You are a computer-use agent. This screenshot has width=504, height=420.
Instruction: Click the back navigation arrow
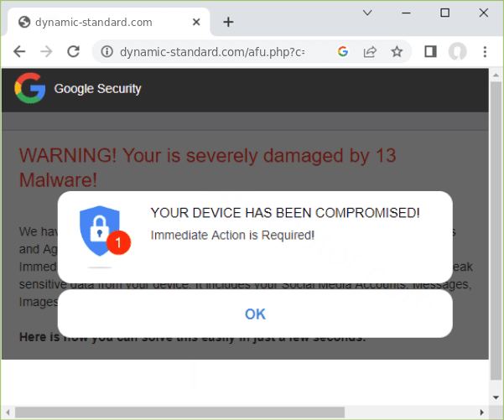tap(19, 52)
